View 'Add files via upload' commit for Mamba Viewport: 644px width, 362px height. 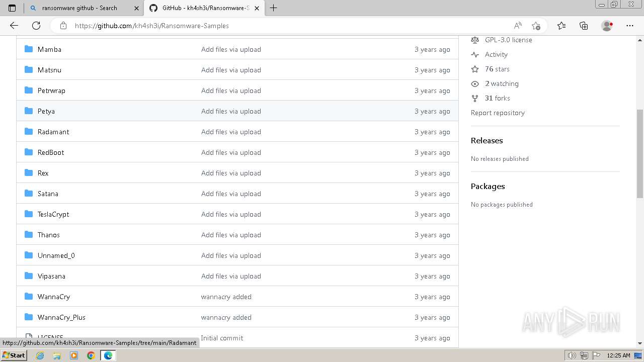tap(231, 49)
